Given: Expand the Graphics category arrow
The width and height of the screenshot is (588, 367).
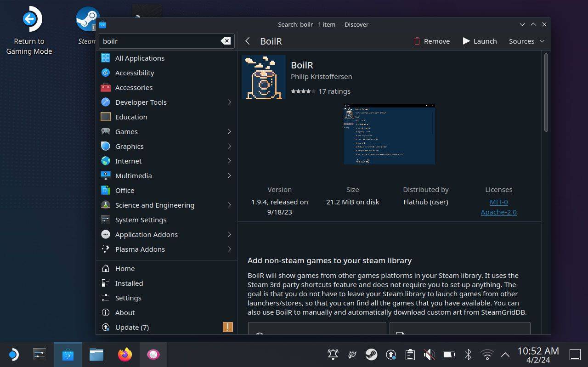Looking at the screenshot, I should click(229, 146).
